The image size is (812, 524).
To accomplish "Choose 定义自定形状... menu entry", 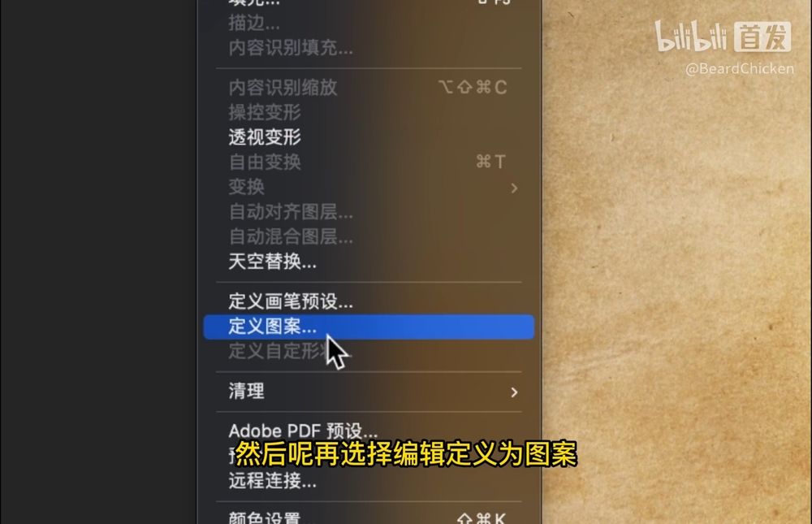I will (x=369, y=352).
